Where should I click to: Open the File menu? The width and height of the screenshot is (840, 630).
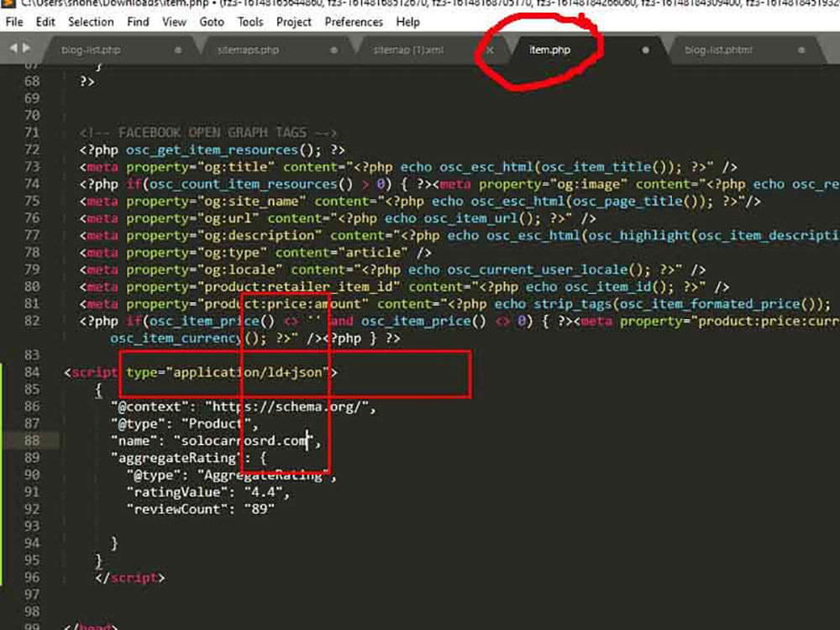pyautogui.click(x=14, y=22)
